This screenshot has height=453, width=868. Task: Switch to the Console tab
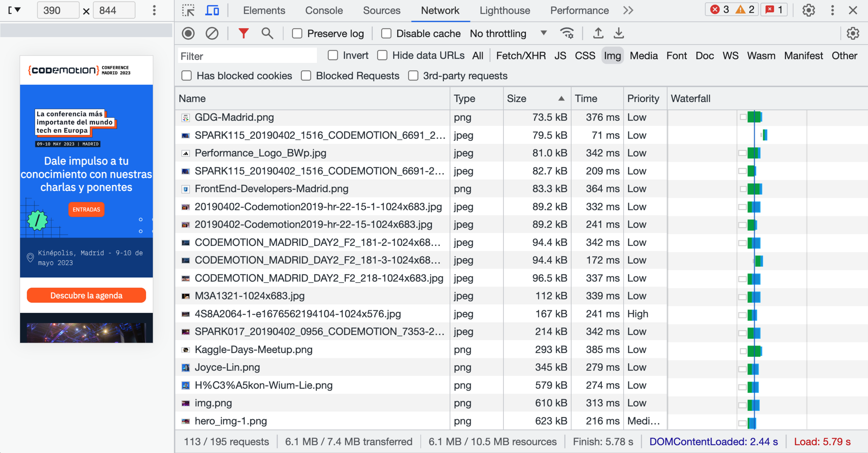[324, 10]
